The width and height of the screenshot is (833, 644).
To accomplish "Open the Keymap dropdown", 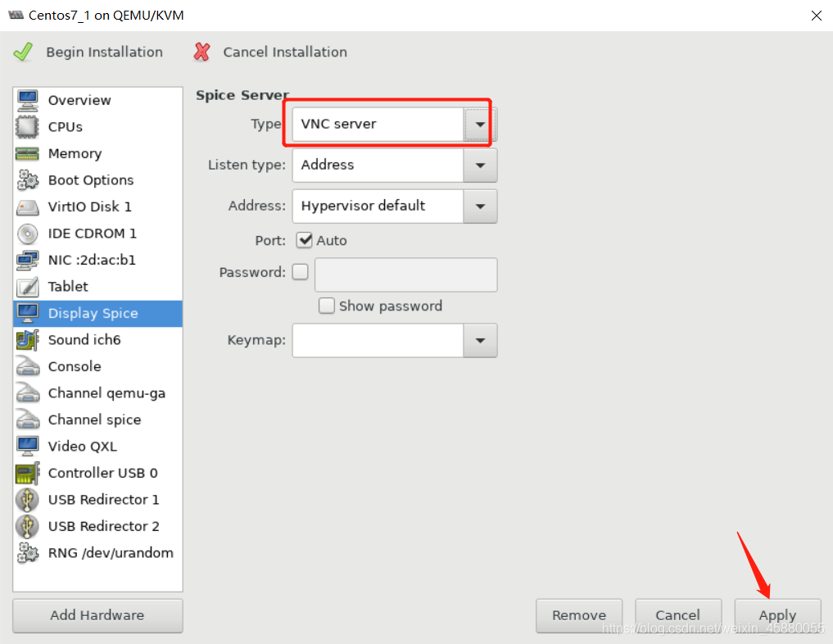I will pos(394,340).
